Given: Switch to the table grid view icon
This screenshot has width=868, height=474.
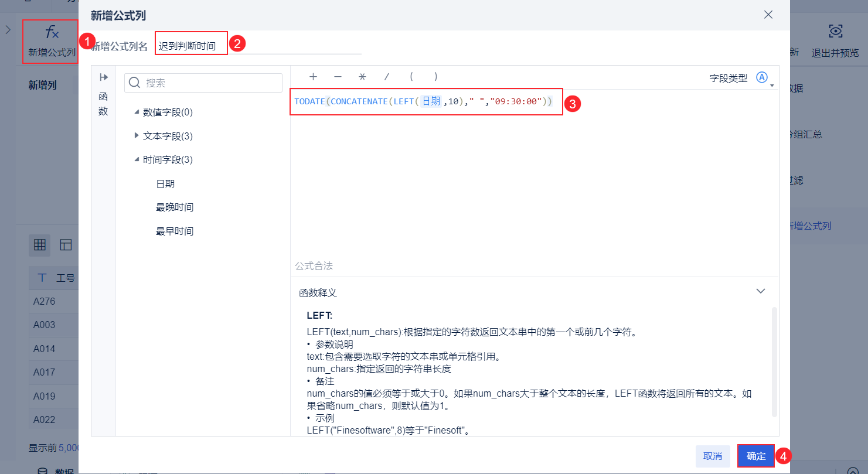Looking at the screenshot, I should (40, 245).
